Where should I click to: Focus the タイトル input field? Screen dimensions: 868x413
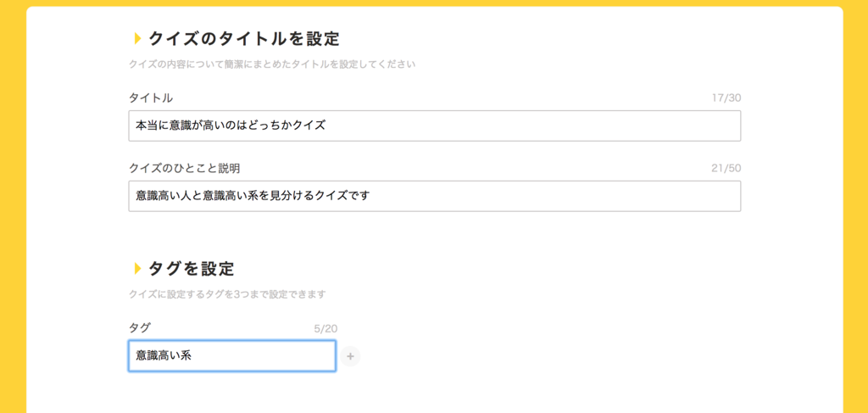click(x=435, y=126)
